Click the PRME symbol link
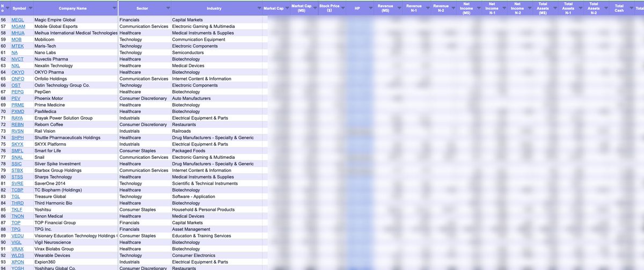The width and height of the screenshot is (644, 270). [18, 105]
